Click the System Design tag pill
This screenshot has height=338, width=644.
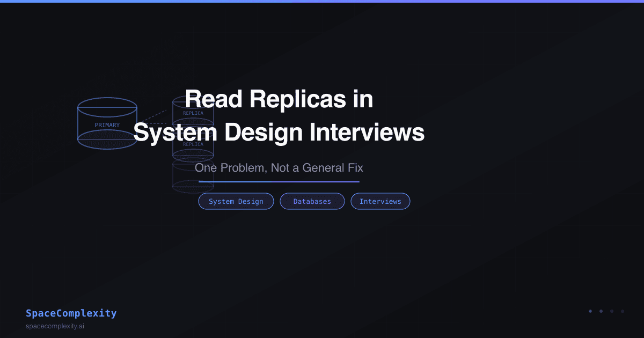pos(236,201)
